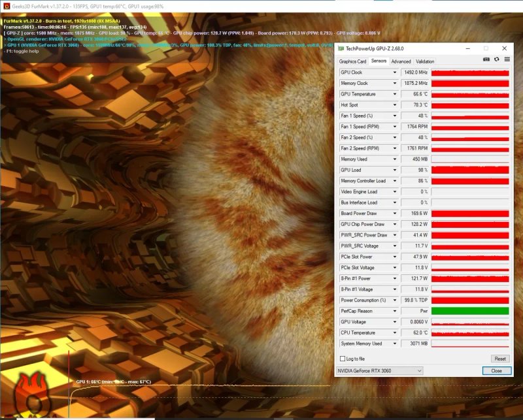Open the GPU Temperature sensor dropdown
The height and width of the screenshot is (420, 523).
pos(395,94)
